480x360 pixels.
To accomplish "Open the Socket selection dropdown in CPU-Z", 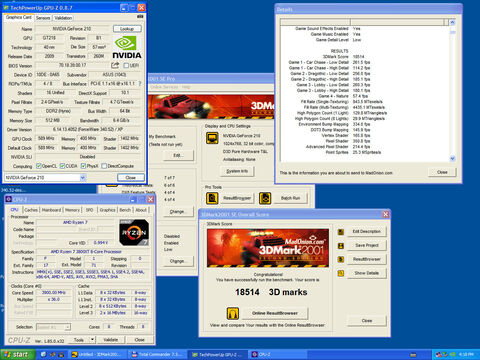I will click(67, 327).
